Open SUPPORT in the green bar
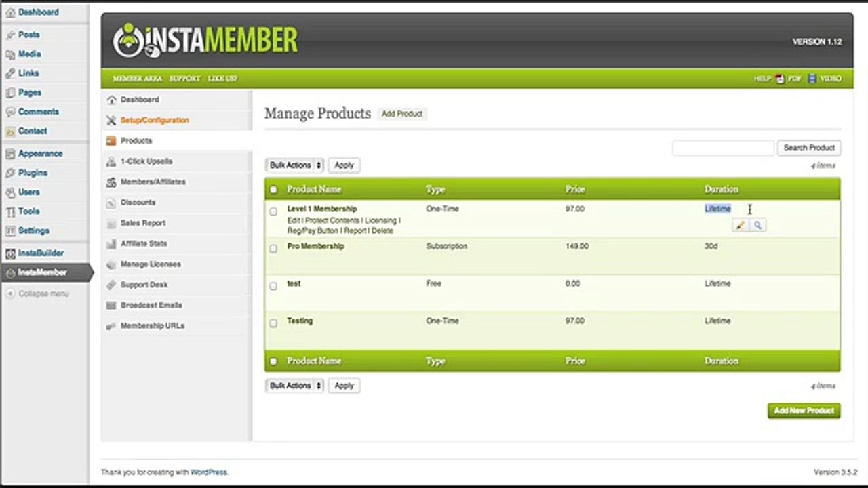Screen dimensions: 868x488 184,79
